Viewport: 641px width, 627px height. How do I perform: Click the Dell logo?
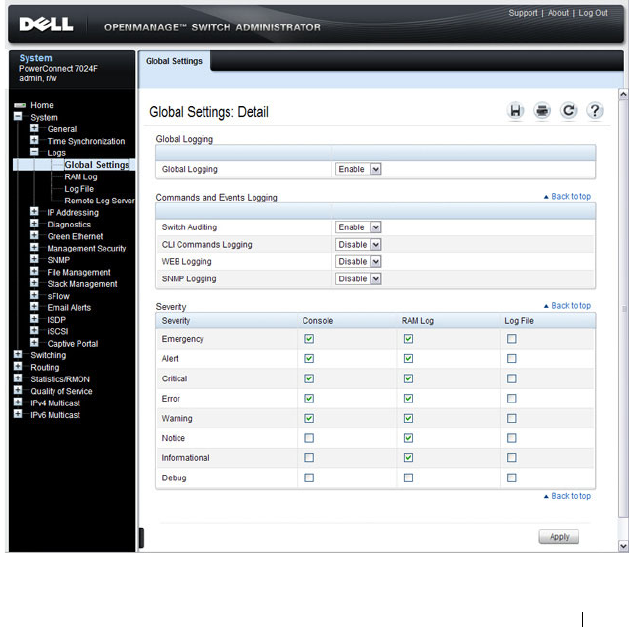46,24
